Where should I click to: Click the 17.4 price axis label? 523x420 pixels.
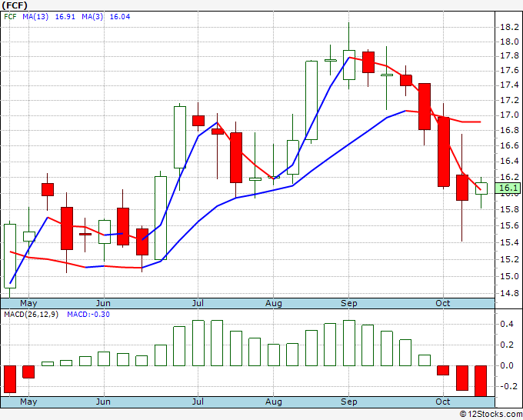509,85
